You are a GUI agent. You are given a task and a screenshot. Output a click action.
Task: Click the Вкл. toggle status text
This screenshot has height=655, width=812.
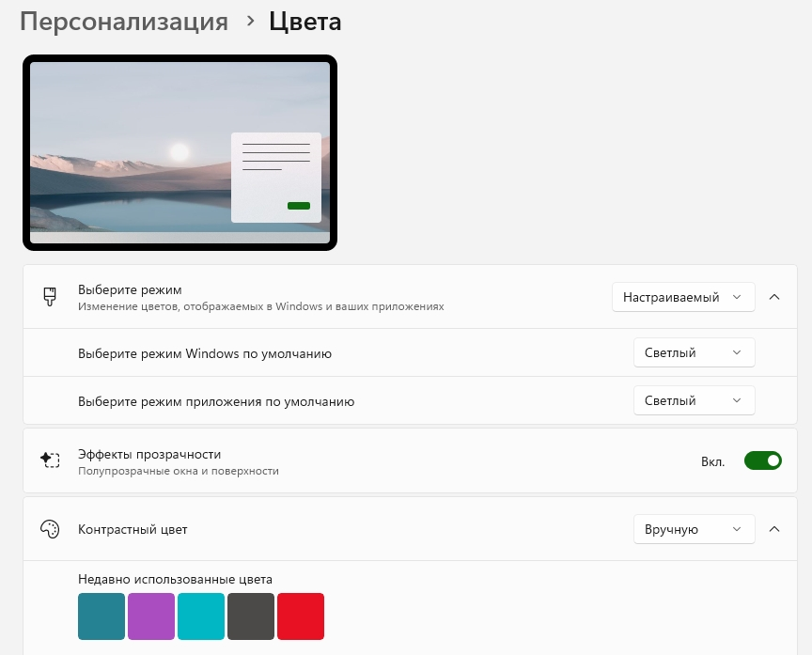point(712,461)
